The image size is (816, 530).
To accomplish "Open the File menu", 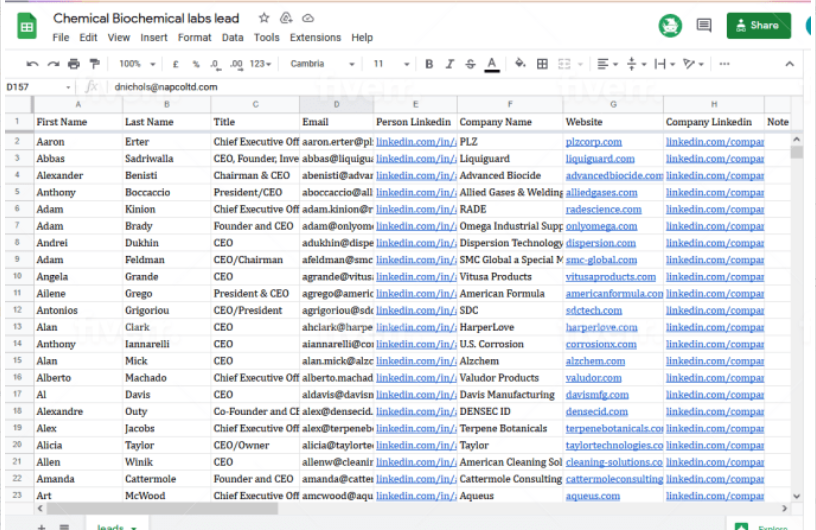I will tap(60, 37).
